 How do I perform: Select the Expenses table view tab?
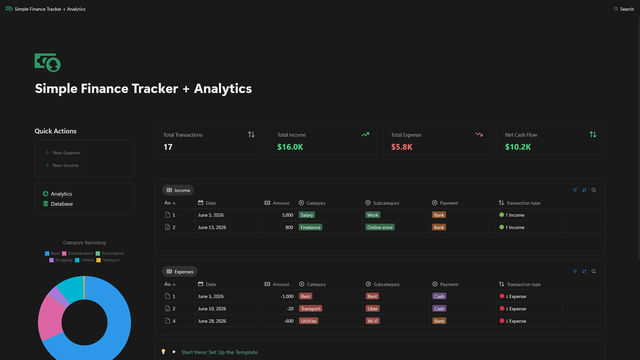tap(180, 271)
